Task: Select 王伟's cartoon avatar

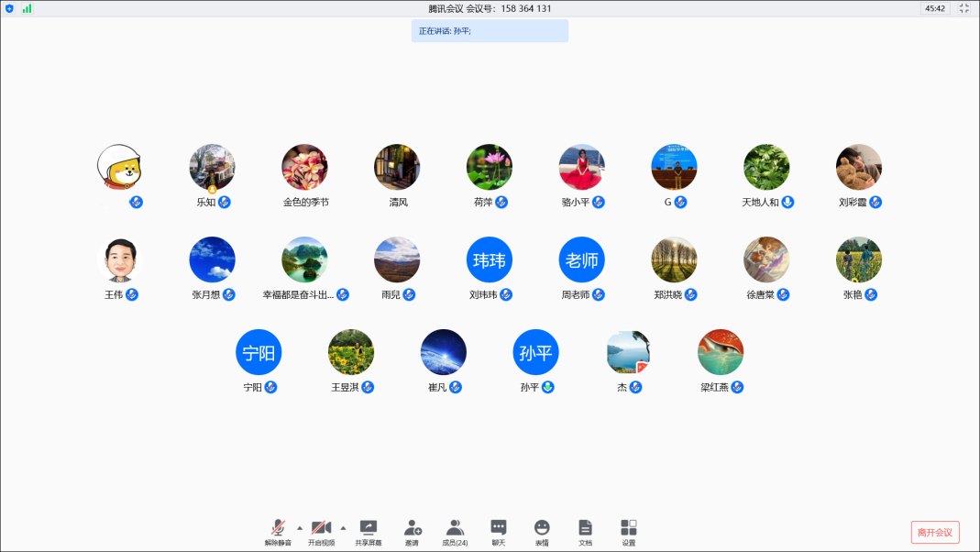Action: pos(120,260)
